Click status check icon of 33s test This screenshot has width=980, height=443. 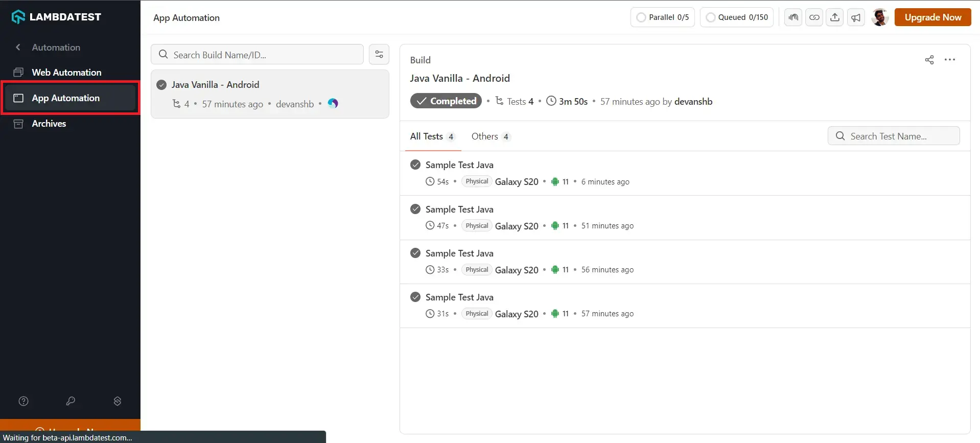click(x=415, y=253)
